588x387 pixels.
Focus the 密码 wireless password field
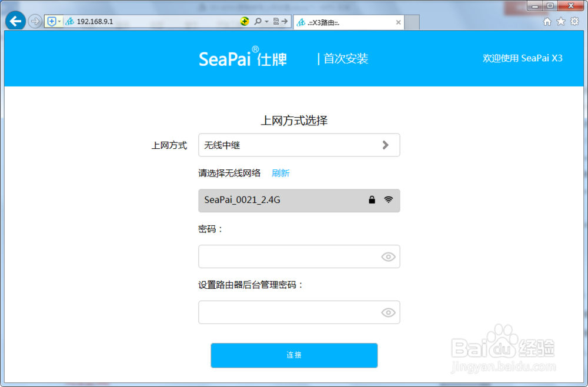point(299,256)
